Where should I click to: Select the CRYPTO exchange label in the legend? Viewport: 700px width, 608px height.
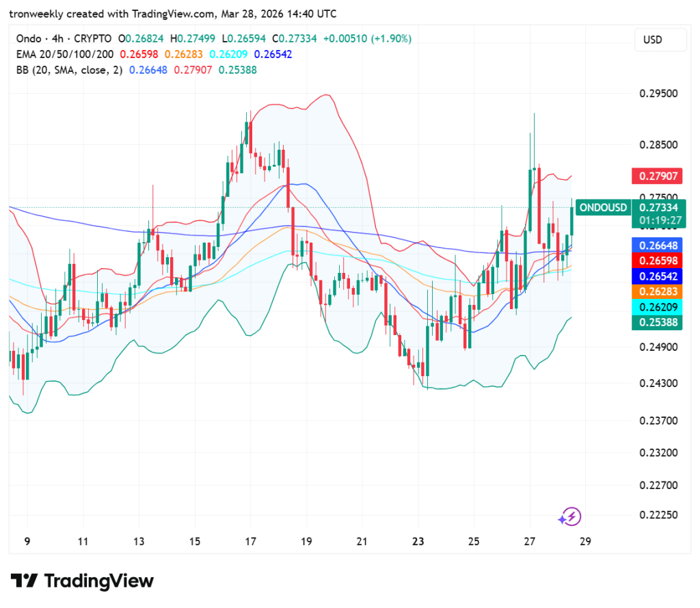pyautogui.click(x=90, y=38)
